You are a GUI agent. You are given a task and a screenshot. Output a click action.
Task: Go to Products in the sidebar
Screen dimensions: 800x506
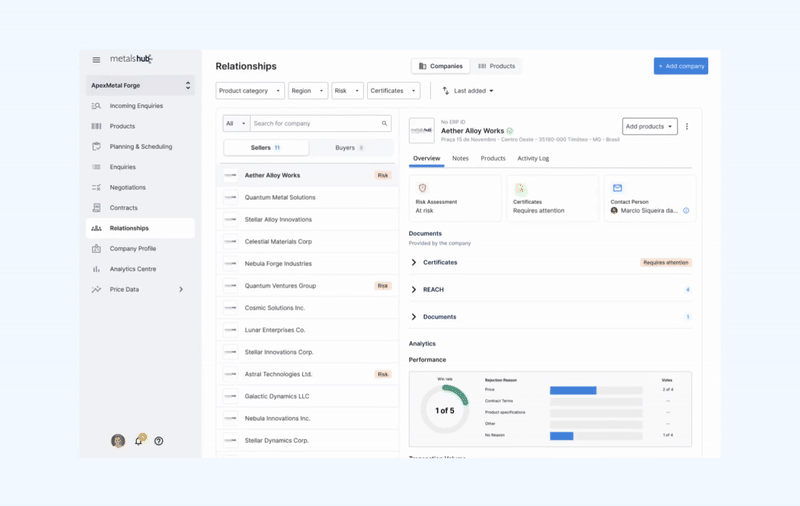click(x=140, y=126)
